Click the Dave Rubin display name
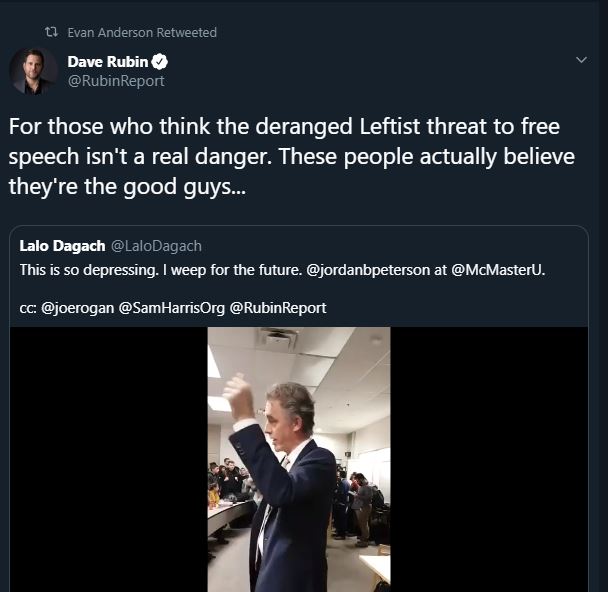This screenshot has height=592, width=608. (x=107, y=62)
